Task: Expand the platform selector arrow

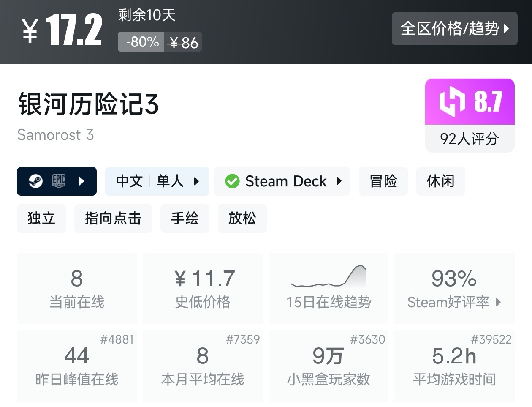Action: 82,181
